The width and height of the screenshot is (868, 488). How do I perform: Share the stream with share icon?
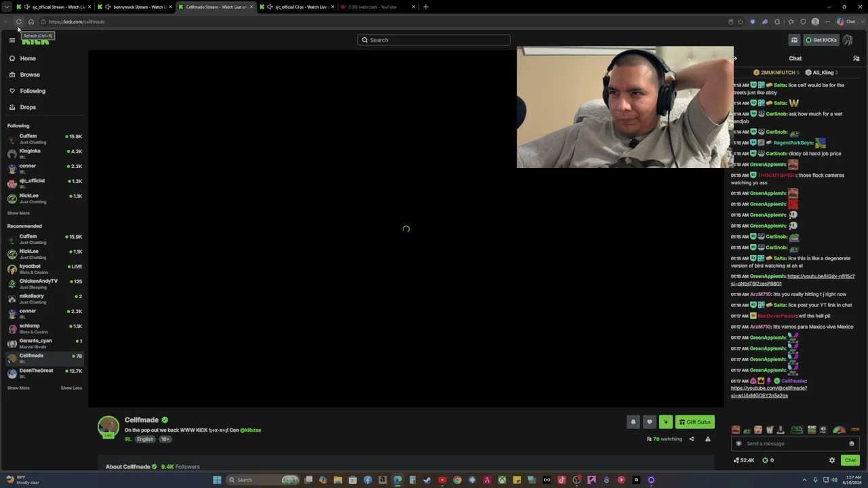[692, 439]
